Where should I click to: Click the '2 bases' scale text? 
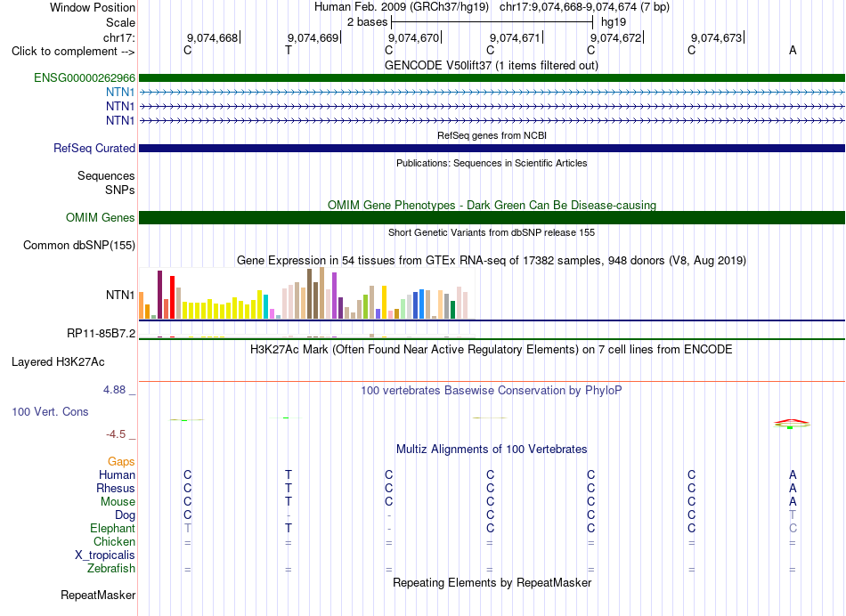click(x=367, y=22)
